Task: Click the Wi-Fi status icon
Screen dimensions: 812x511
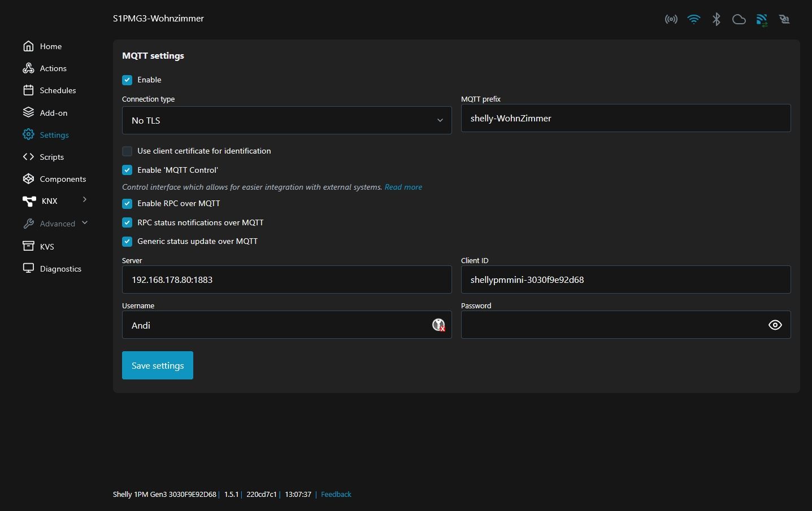Action: 694,20
